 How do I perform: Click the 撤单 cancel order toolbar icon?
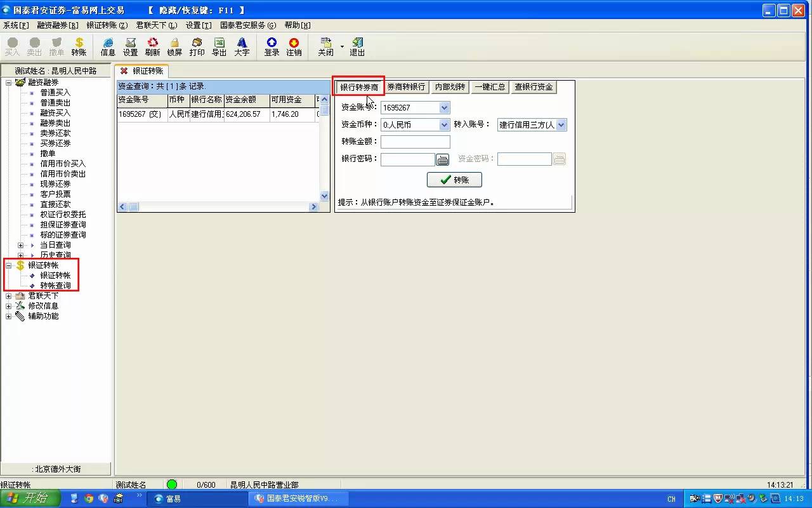tap(56, 46)
